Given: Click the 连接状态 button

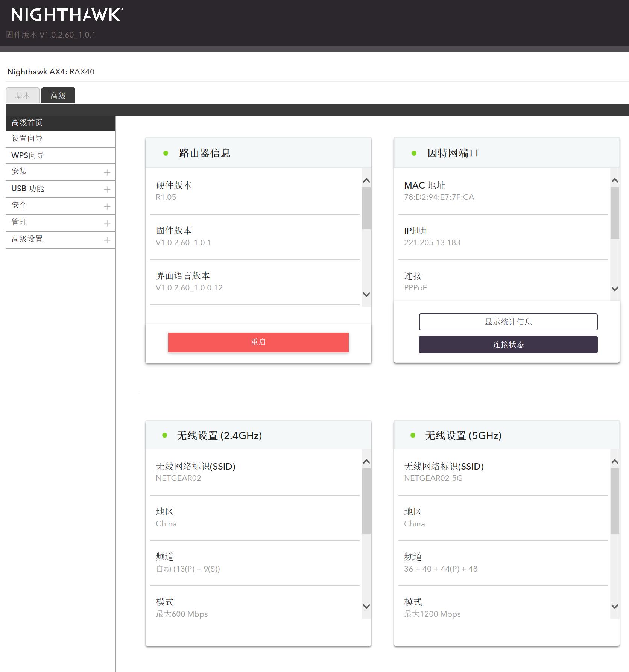Looking at the screenshot, I should (508, 344).
